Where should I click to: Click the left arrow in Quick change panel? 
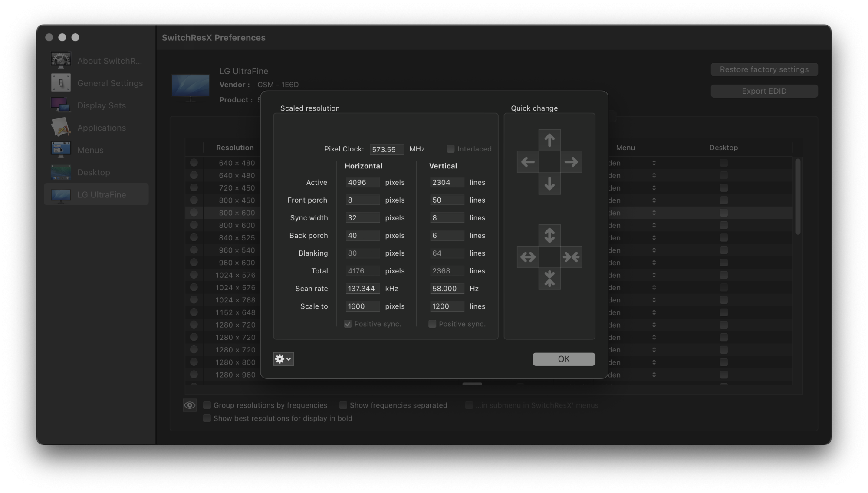527,161
